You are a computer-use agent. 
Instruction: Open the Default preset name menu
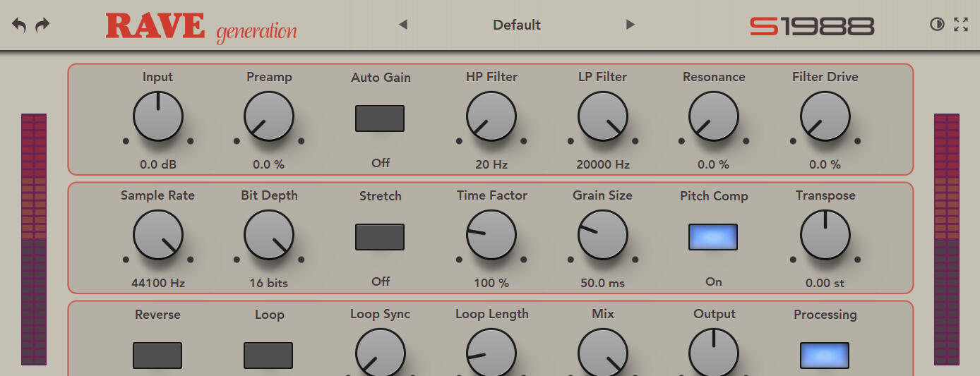(x=517, y=25)
